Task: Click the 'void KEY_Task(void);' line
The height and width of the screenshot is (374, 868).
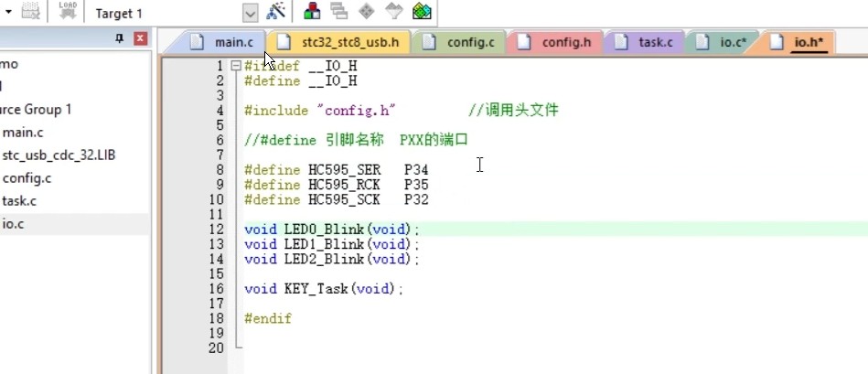Action: pyautogui.click(x=325, y=289)
